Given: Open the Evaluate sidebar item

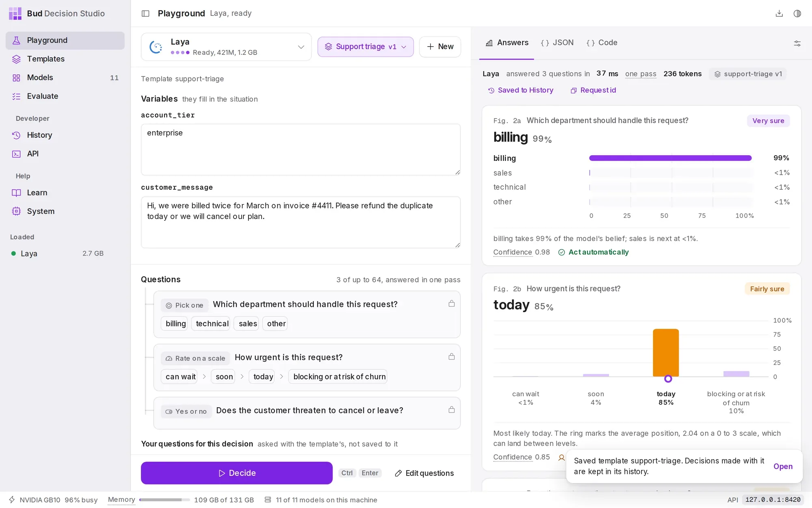Looking at the screenshot, I should (x=65, y=96).
